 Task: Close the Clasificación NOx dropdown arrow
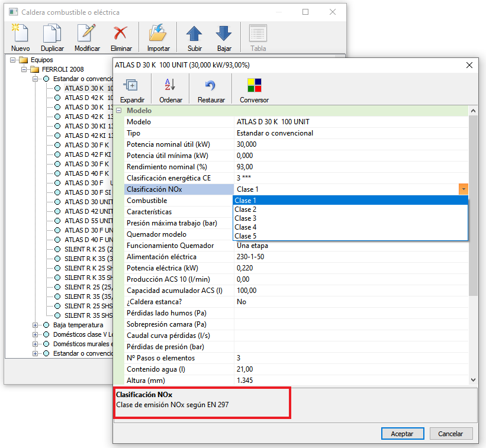tap(464, 189)
